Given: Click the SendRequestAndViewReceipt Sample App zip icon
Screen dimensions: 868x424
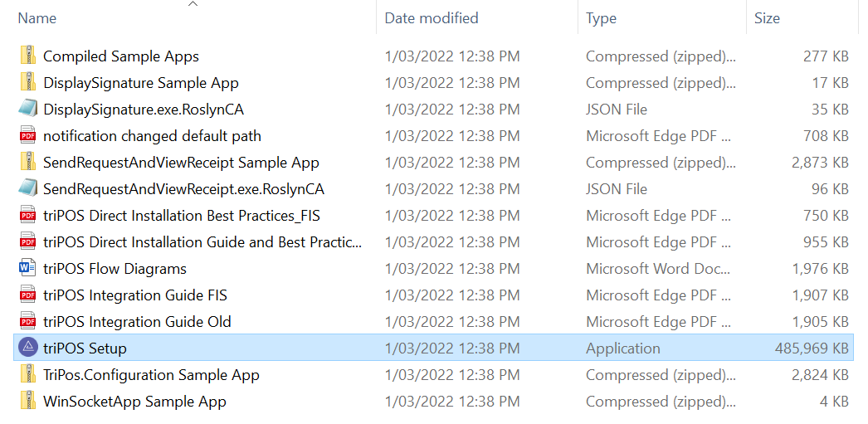Looking at the screenshot, I should 27,162.
